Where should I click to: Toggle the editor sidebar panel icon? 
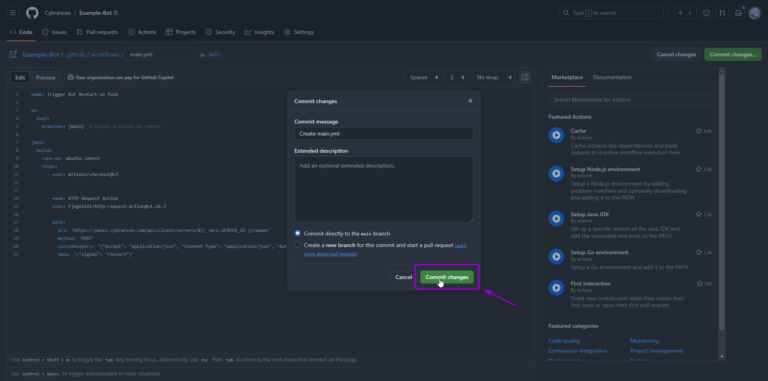pos(525,77)
